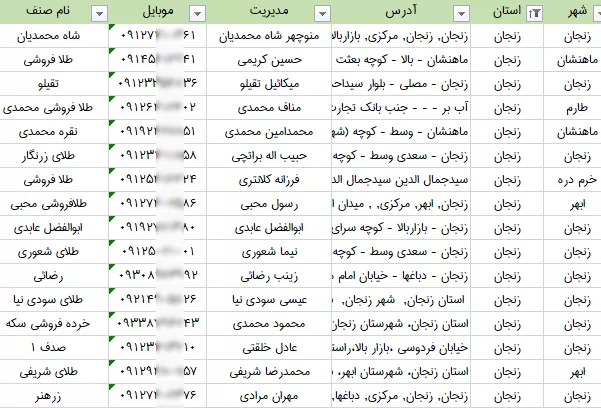Select cell مهران مرادی
This screenshot has width=601, height=408.
pos(269,396)
